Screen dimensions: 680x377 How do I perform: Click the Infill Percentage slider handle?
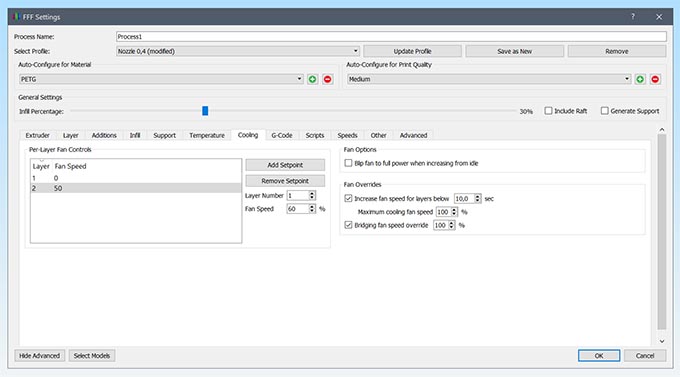pyautogui.click(x=205, y=111)
